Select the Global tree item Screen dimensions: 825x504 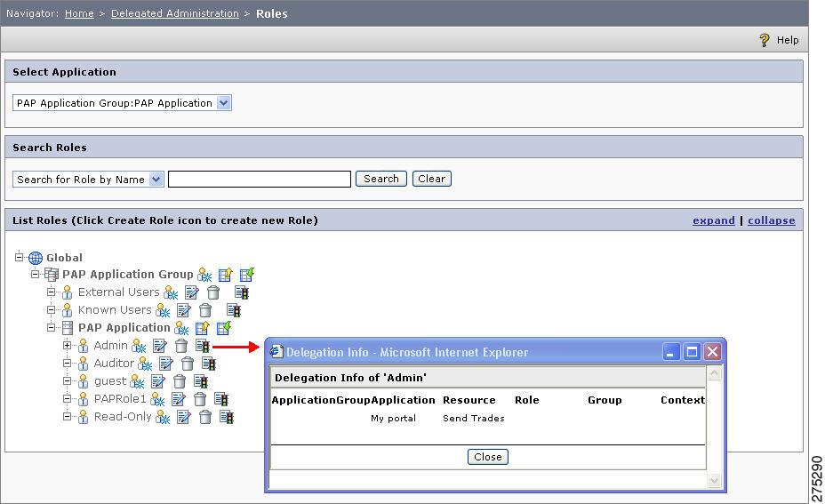pos(64,258)
